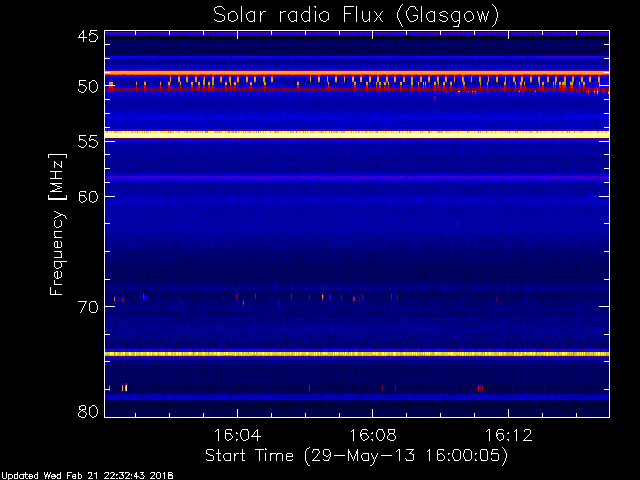Viewport: 640px width, 480px height.
Task: Click the orange burst mark at bottom-left of plot
Action: click(x=124, y=387)
